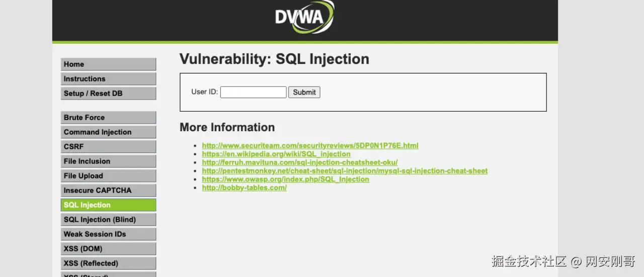Open Wikipedia SQL_injection link
Viewport: 644px width, 277px height.
point(276,154)
